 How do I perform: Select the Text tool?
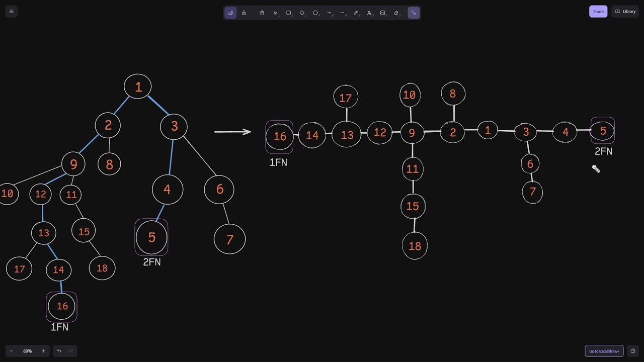(369, 13)
